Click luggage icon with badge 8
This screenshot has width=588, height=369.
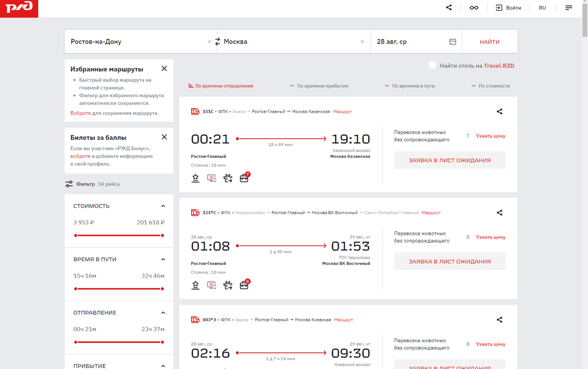click(x=245, y=284)
